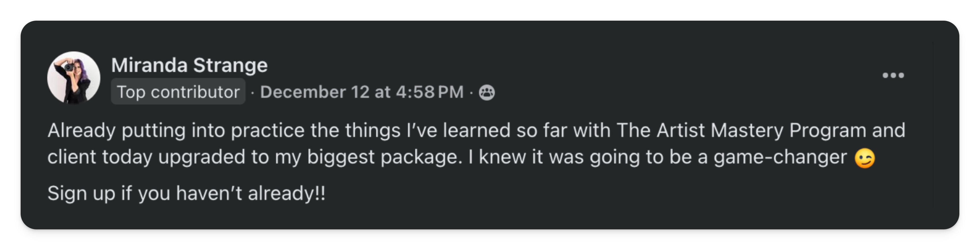Click "Sign up if you haven't already!!" line
980x250 pixels.
point(186,193)
